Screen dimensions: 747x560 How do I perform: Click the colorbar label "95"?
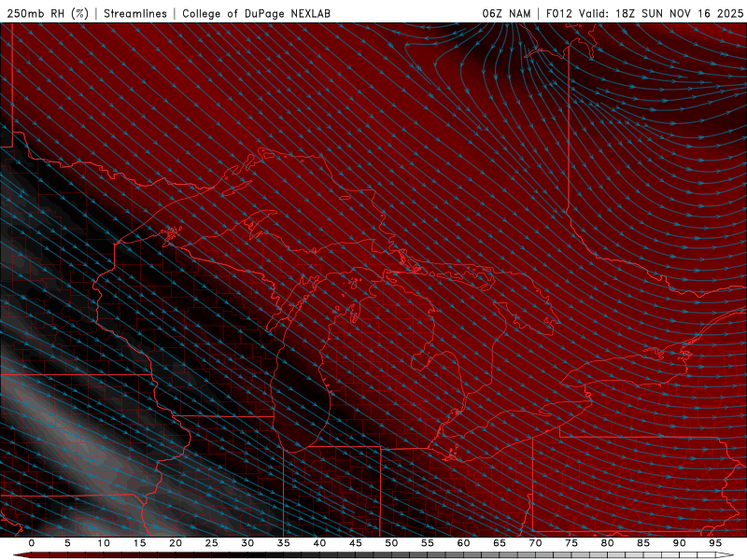715,543
